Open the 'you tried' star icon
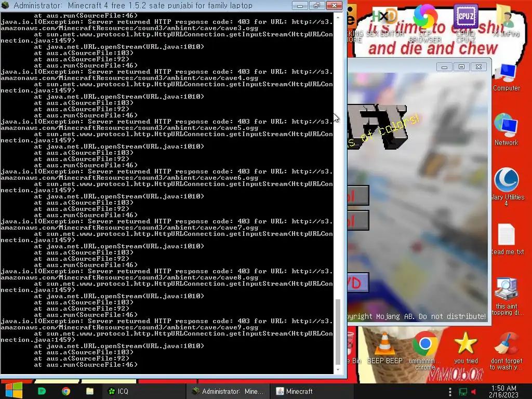 tap(465, 349)
